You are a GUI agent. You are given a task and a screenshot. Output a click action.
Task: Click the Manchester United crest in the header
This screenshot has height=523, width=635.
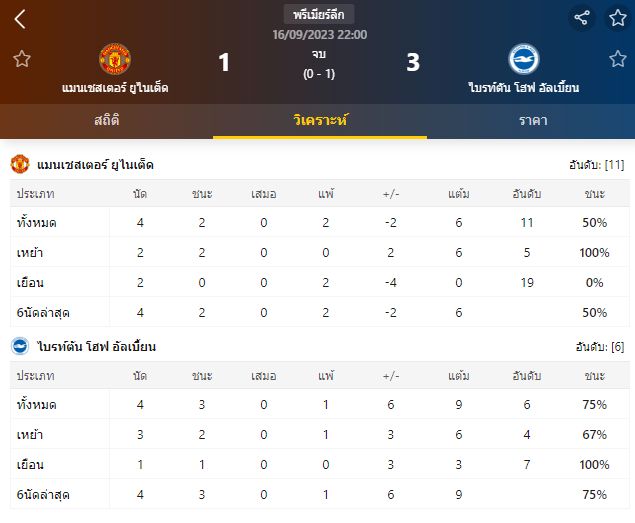115,59
